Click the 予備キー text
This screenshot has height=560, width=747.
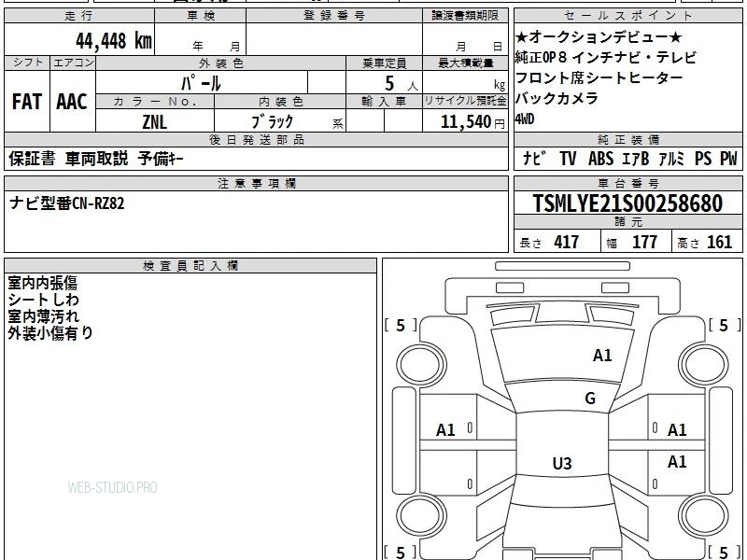point(161,159)
